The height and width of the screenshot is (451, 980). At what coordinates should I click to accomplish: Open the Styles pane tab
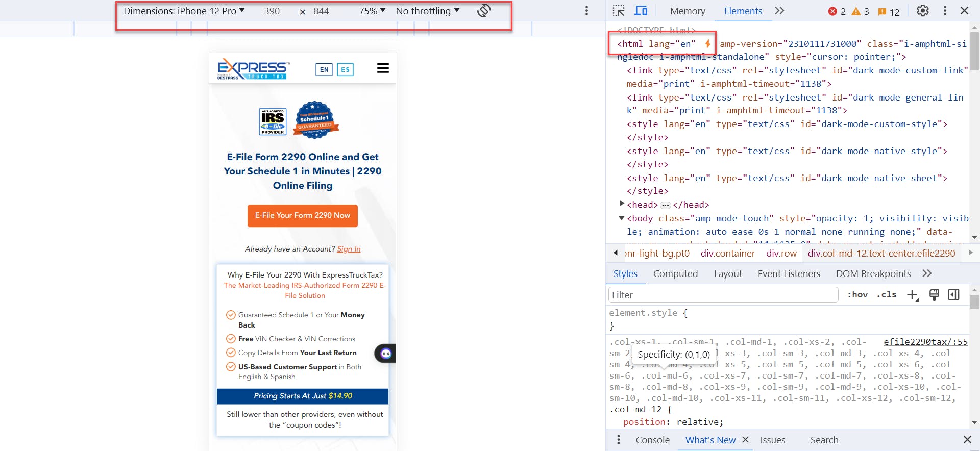pyautogui.click(x=625, y=274)
